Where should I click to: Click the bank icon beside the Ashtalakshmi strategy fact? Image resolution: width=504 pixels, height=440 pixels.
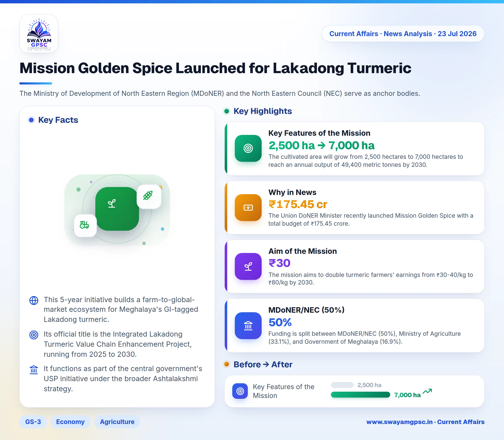coord(34,370)
